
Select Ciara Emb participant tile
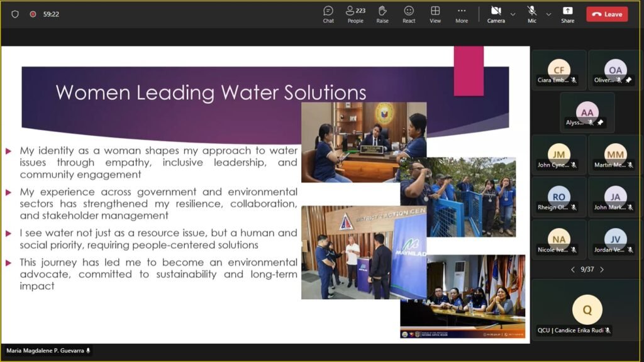[558, 70]
